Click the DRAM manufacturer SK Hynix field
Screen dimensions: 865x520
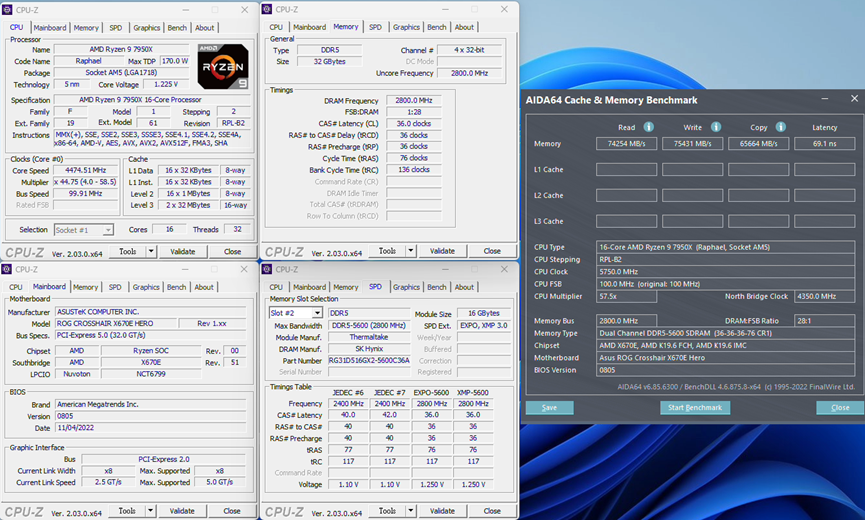click(369, 349)
